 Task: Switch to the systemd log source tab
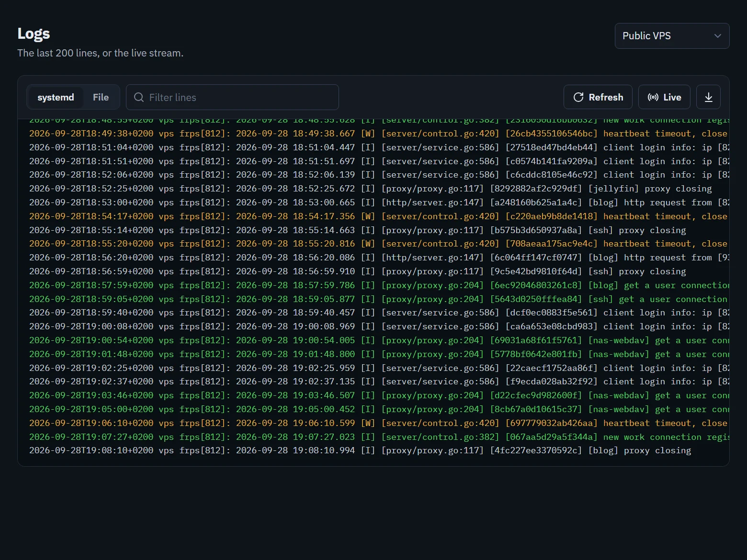(x=56, y=97)
